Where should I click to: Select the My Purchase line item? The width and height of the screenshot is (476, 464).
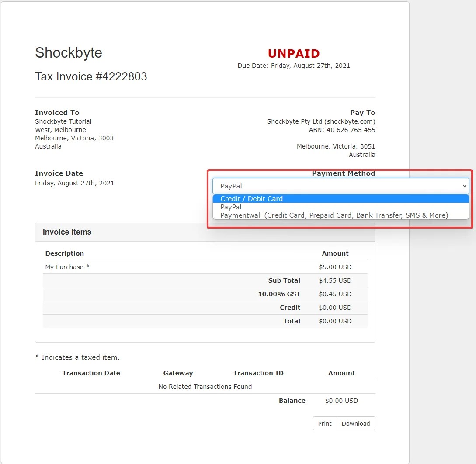tap(64, 267)
